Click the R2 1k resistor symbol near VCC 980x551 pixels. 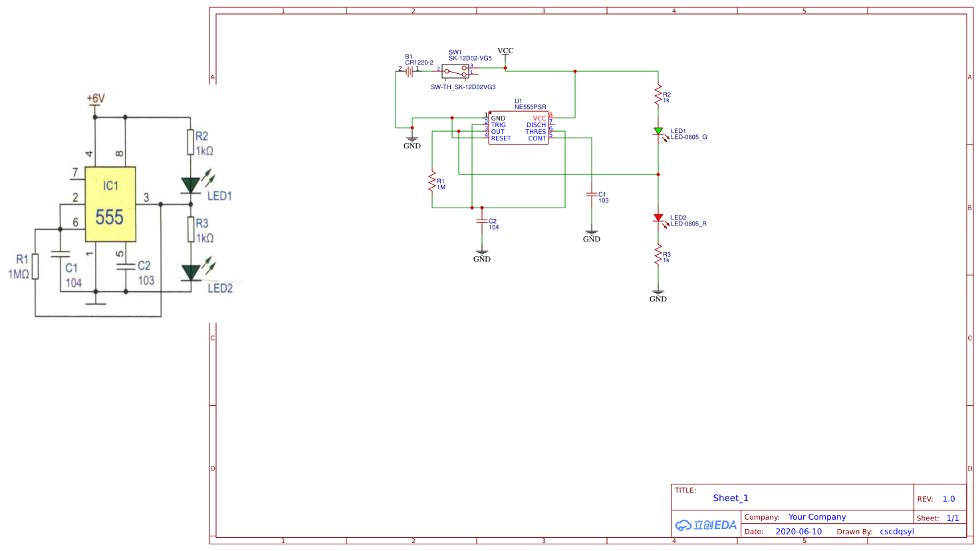pyautogui.click(x=658, y=94)
